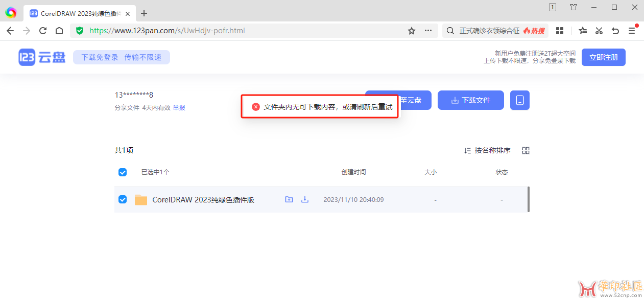Open the browser main menu
Image resolution: width=644 pixels, height=299 pixels.
pyautogui.click(x=632, y=31)
